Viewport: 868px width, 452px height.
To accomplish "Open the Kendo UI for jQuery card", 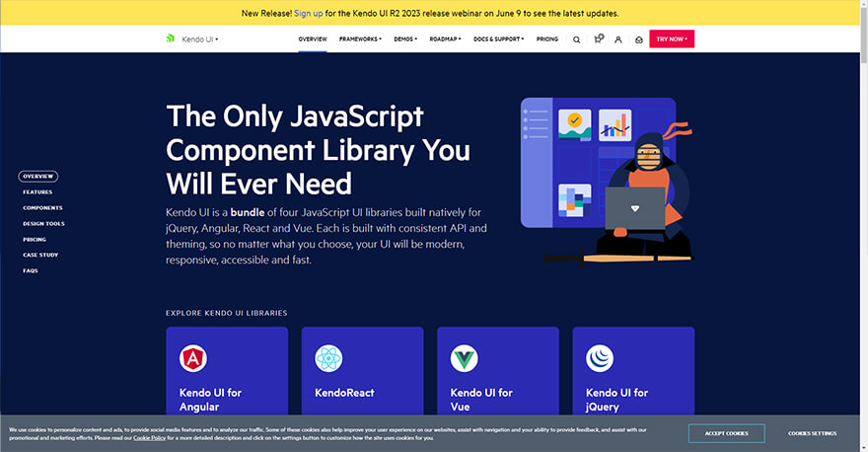I will [633, 371].
